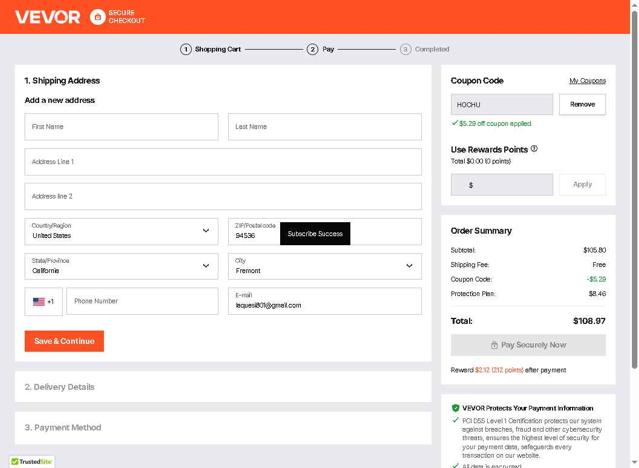Click the Phone Number input field

[x=141, y=301]
